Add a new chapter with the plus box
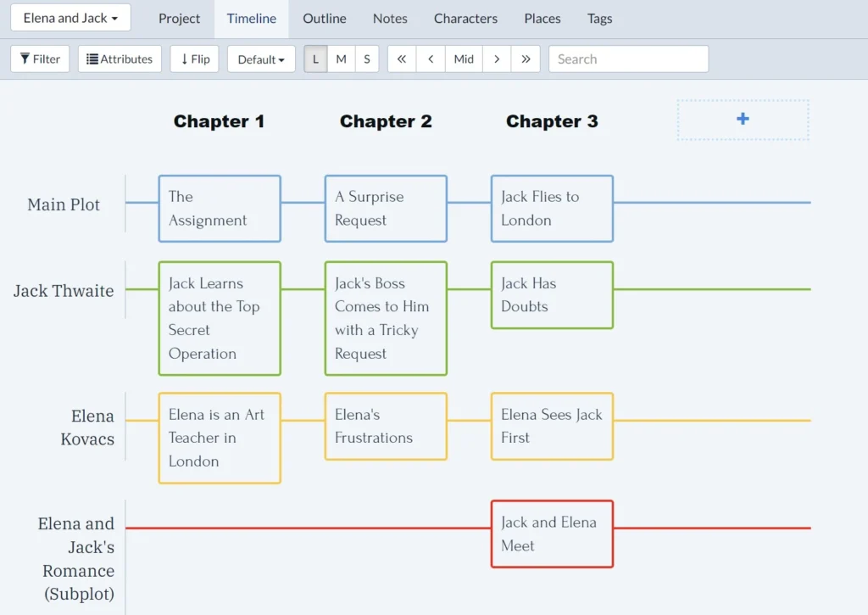 coord(743,120)
